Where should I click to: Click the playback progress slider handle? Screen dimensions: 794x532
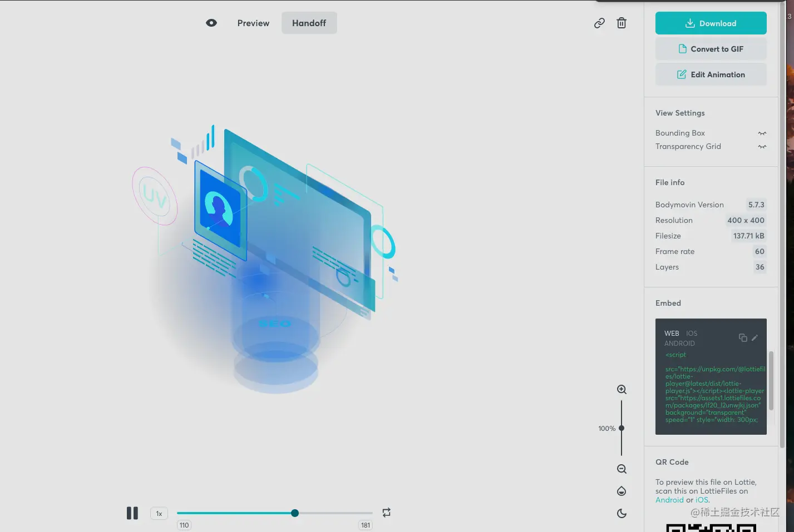tap(295, 513)
